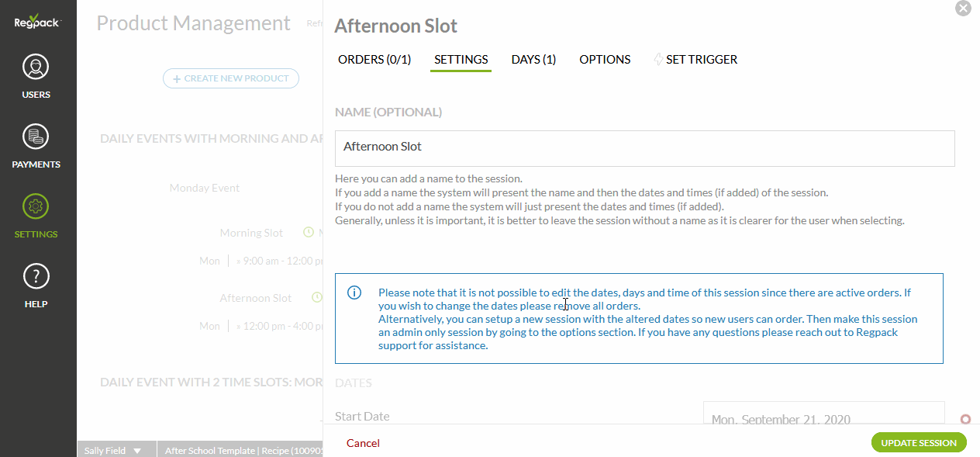The image size is (980, 457).
Task: Open the Help question mark icon
Action: pyautogui.click(x=36, y=277)
